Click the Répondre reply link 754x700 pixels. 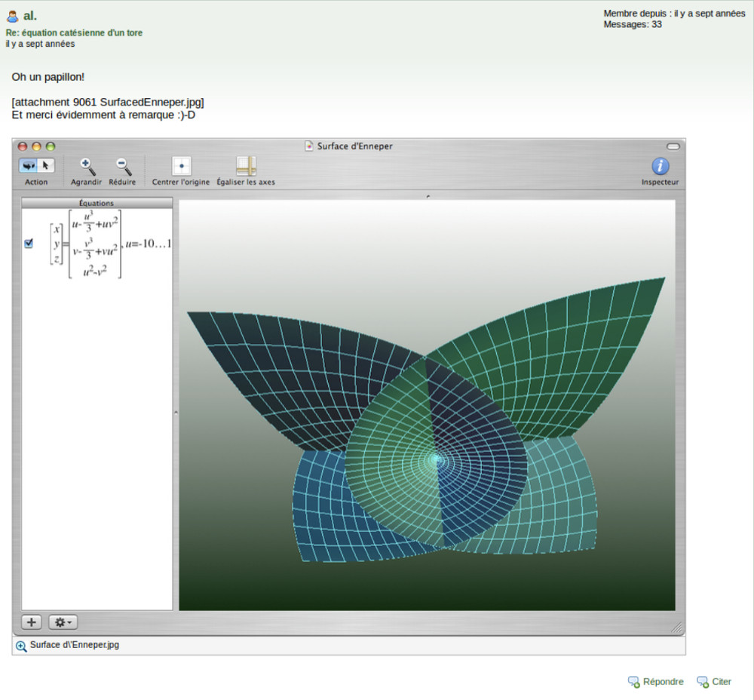coord(663,682)
